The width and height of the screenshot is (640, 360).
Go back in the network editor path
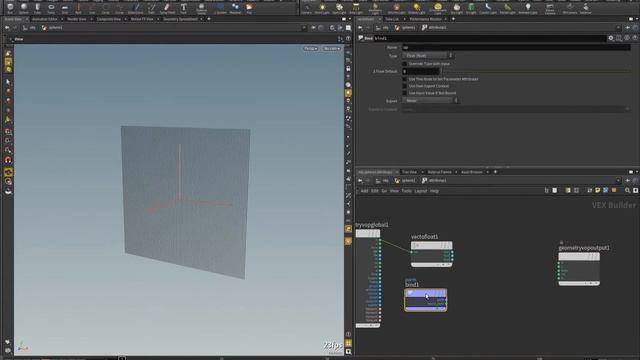pyautogui.click(x=360, y=180)
